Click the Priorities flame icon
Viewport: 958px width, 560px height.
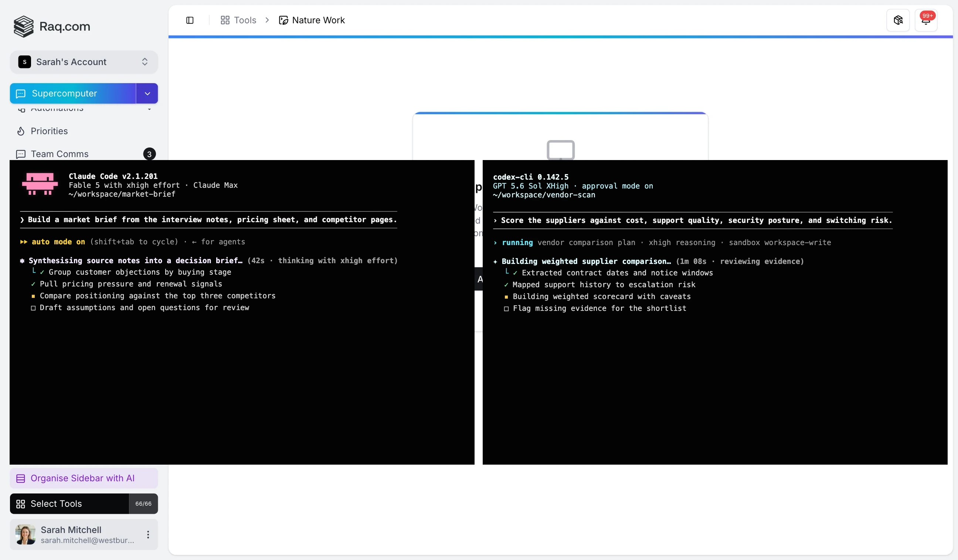21,131
